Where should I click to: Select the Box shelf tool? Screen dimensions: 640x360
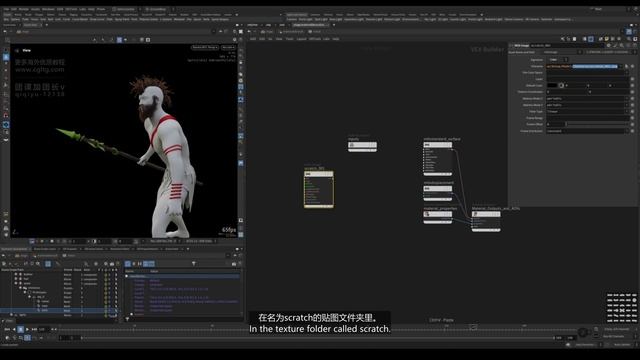pos(6,19)
